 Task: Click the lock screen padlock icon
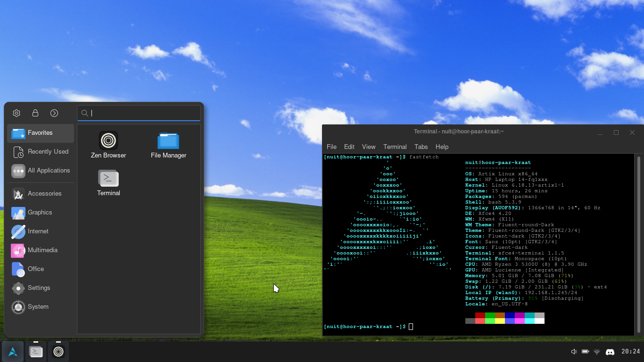(35, 113)
